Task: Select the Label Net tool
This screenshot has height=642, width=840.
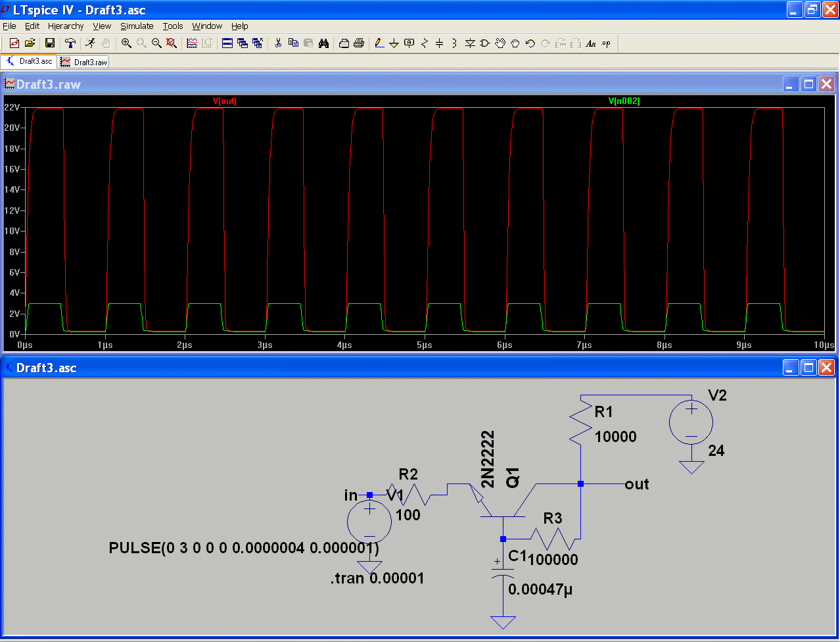Action: [409, 43]
